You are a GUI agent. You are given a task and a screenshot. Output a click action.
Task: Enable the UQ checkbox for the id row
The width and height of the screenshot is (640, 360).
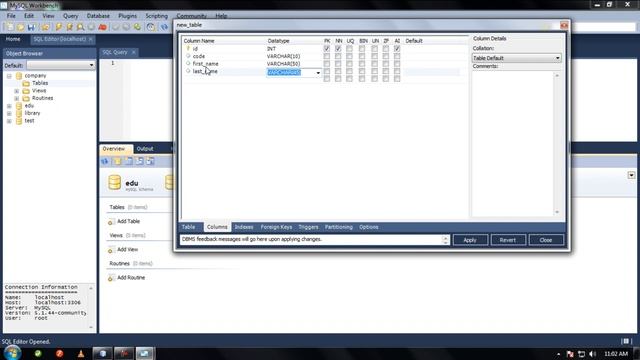(x=349, y=49)
